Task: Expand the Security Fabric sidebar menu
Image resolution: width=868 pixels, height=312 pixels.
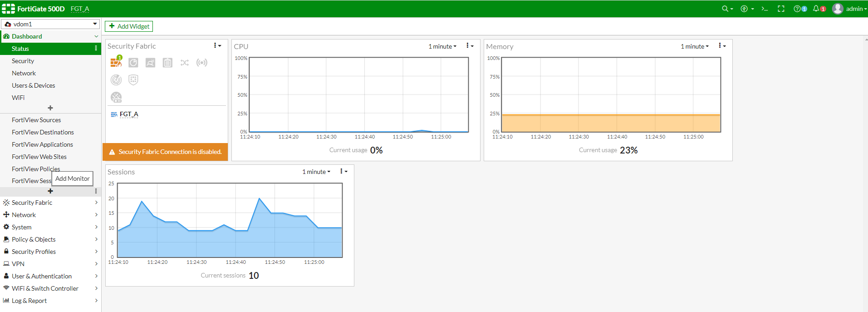Action: coord(50,203)
